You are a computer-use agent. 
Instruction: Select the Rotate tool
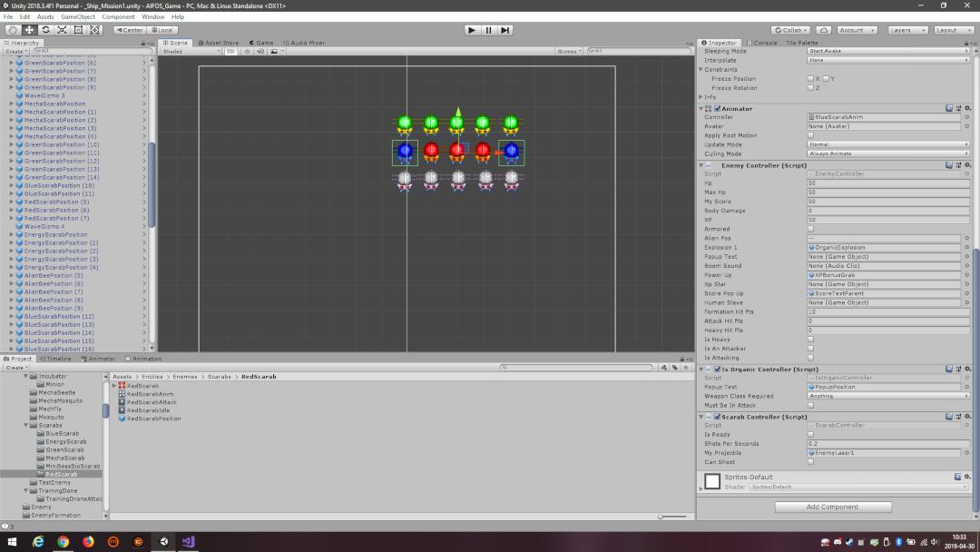pos(45,30)
